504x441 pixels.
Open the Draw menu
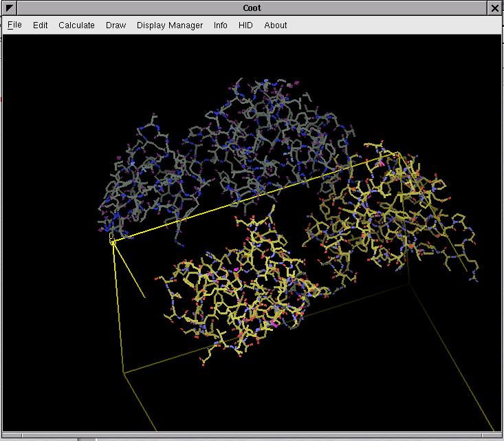click(116, 25)
